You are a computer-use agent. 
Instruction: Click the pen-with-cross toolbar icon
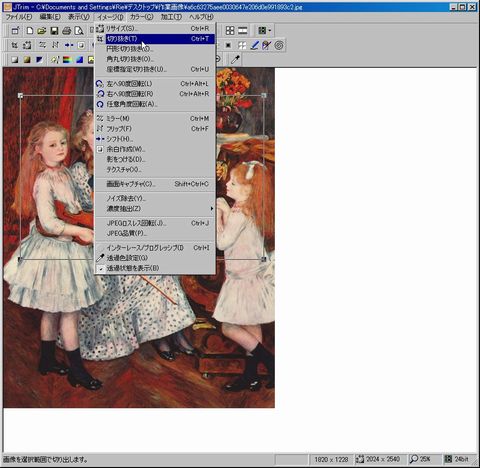click(x=267, y=45)
